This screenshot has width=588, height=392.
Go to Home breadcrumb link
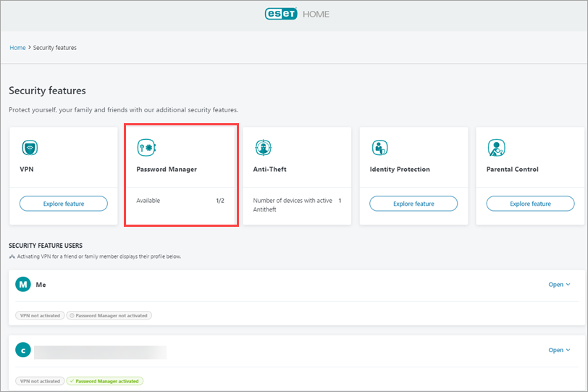(17, 48)
